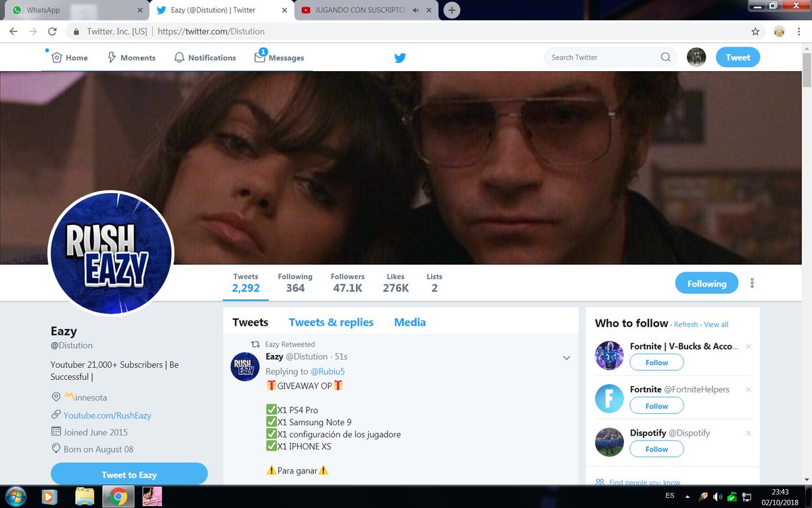Click Eazy's avatar beside the tweet
The height and width of the screenshot is (508, 812).
pos(245,366)
